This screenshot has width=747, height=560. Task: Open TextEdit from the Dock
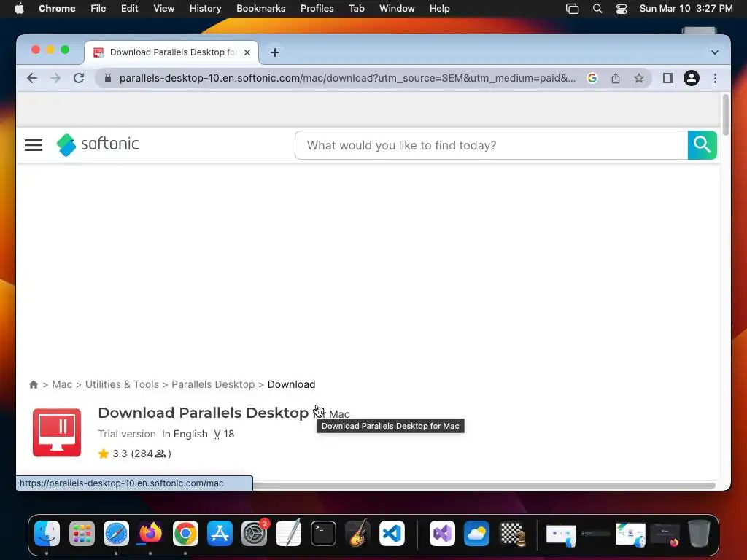tap(289, 533)
